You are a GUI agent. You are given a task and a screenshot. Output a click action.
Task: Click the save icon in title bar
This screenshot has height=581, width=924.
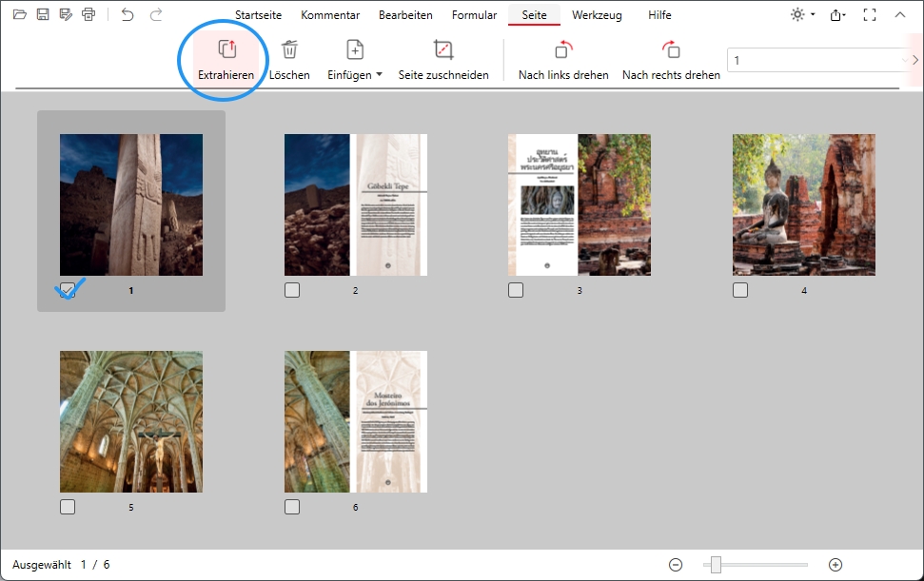43,14
